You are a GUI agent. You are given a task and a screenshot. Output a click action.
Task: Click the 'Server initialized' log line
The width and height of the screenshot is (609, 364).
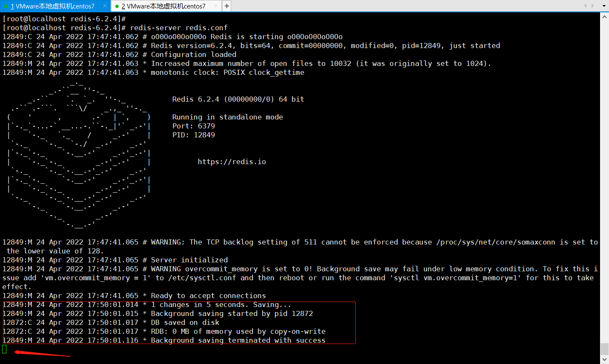point(115,260)
